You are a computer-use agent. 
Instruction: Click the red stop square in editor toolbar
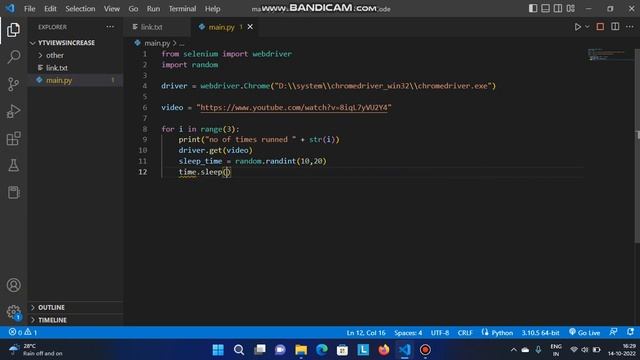click(600, 27)
